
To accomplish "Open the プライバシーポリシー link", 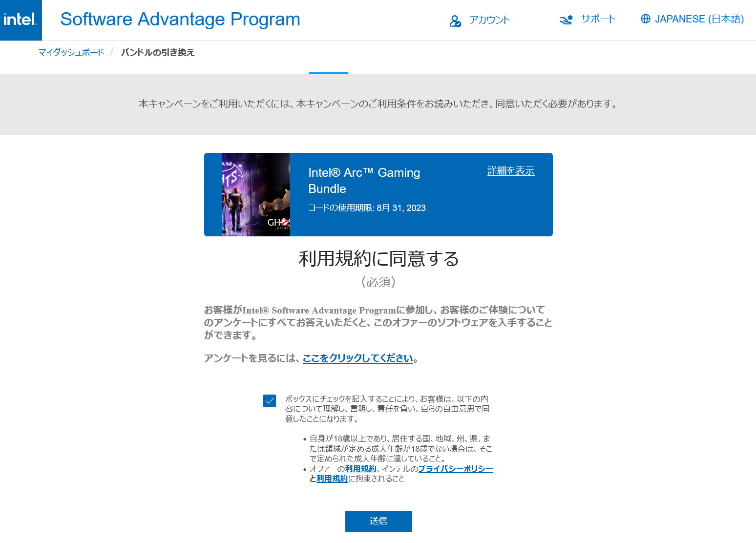I will [x=456, y=469].
